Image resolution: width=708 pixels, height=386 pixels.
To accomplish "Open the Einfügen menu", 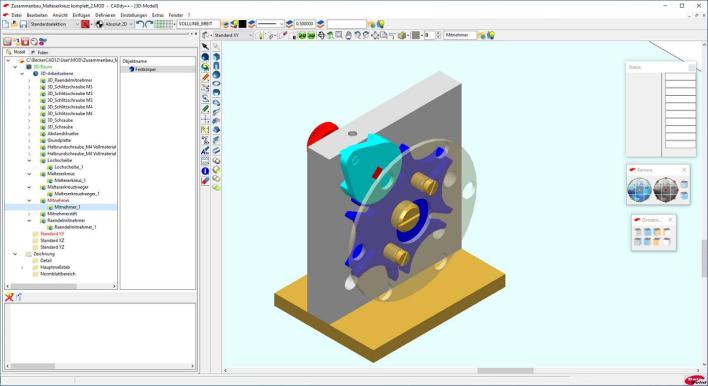I will point(81,15).
